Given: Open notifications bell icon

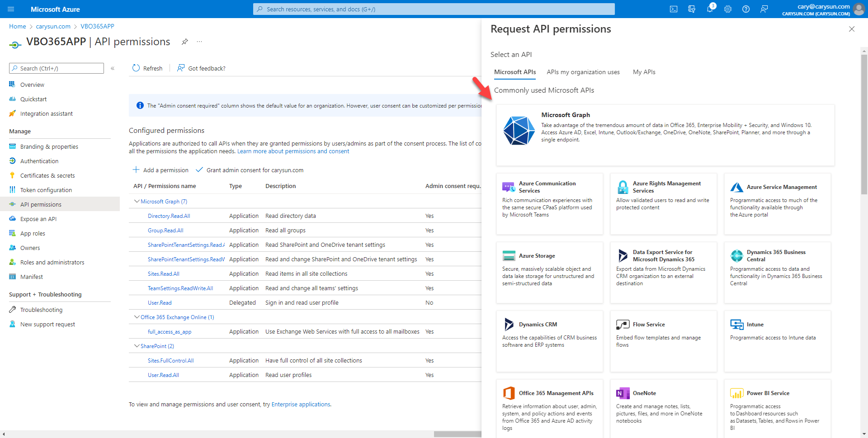Looking at the screenshot, I should tap(710, 9).
